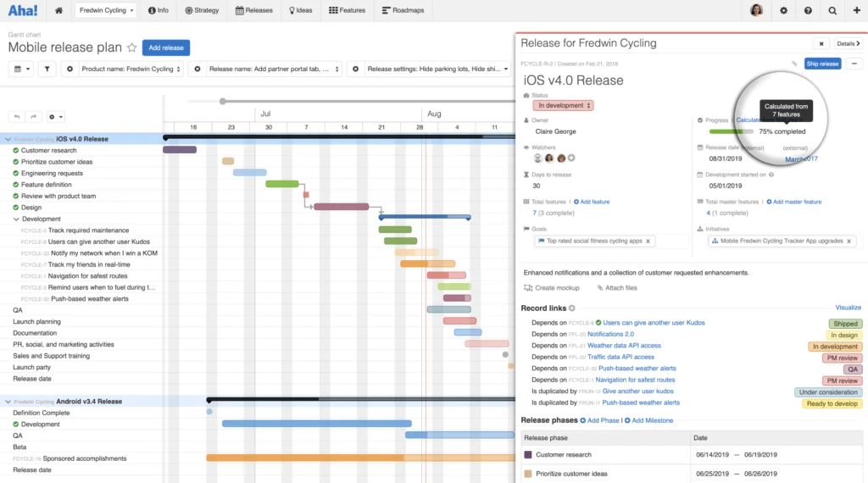
Task: Add a record link plus icon
Action: pyautogui.click(x=572, y=308)
